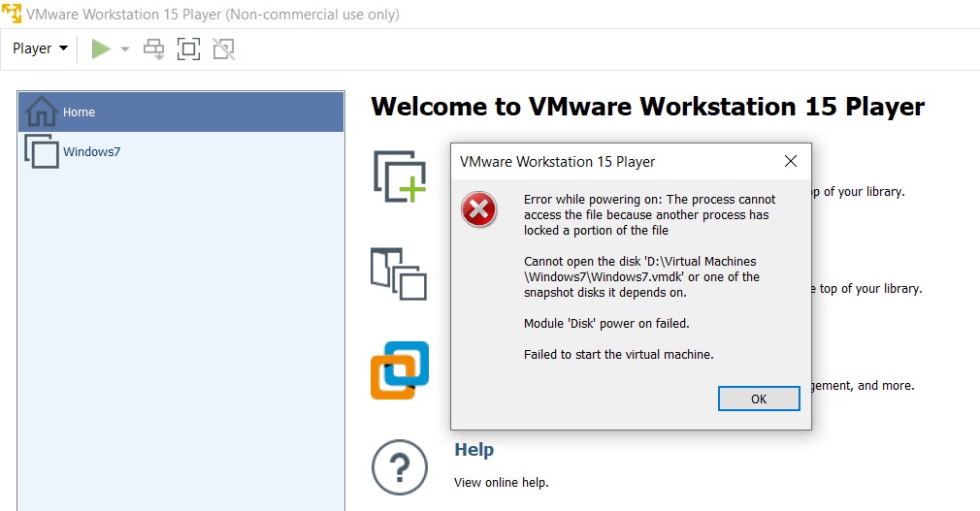Click the Open a Virtual Machine icon
The image size is (980, 511).
(399, 273)
